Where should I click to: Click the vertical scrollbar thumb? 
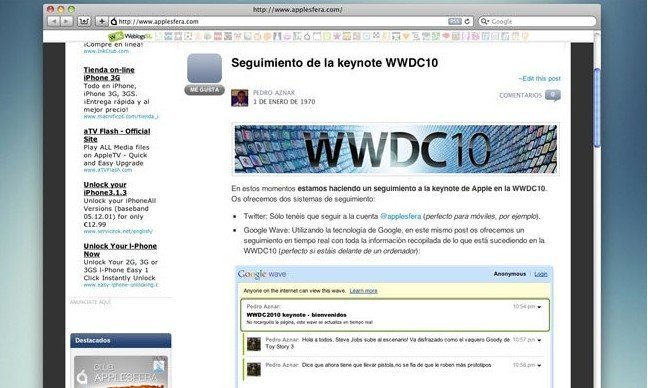[597, 107]
